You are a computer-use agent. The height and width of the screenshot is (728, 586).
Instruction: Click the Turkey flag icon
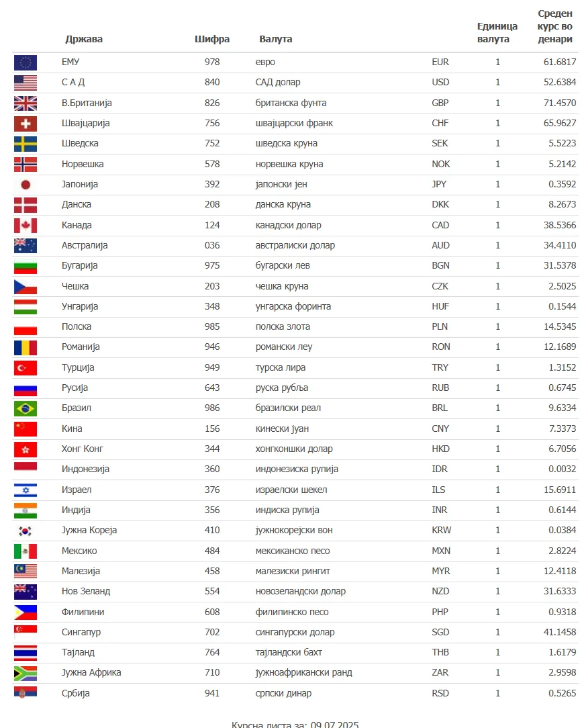pos(26,368)
